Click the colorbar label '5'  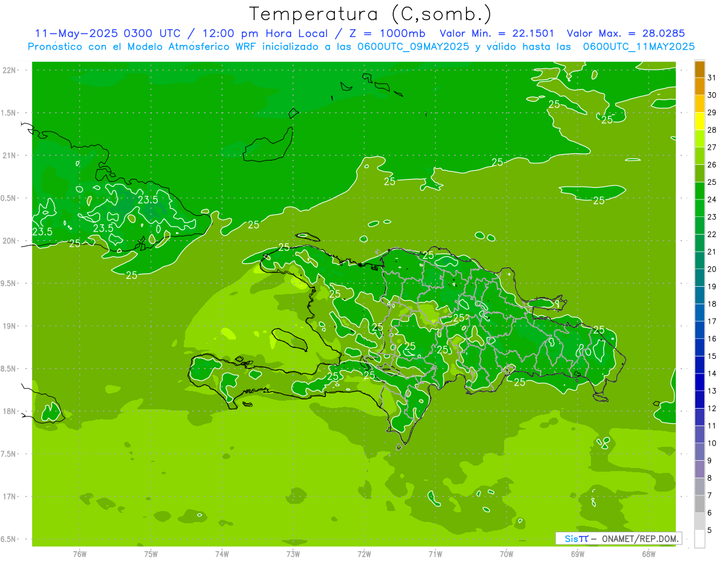point(710,530)
